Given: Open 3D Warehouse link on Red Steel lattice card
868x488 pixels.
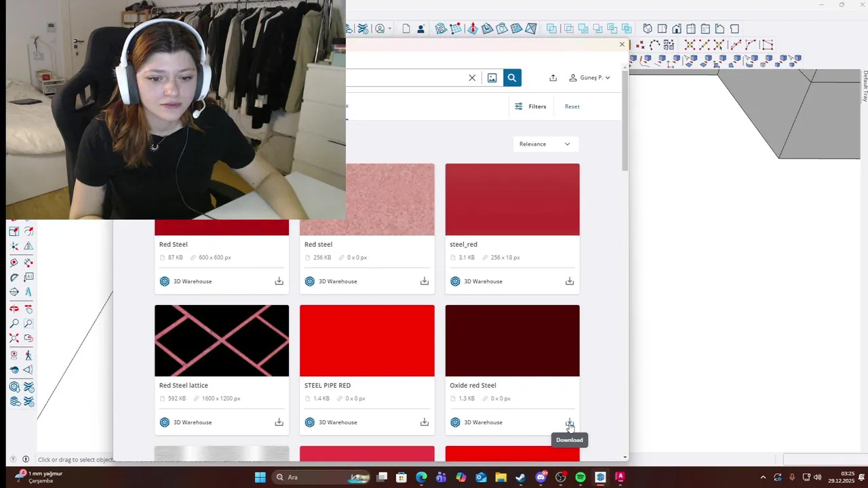Looking at the screenshot, I should point(187,422).
